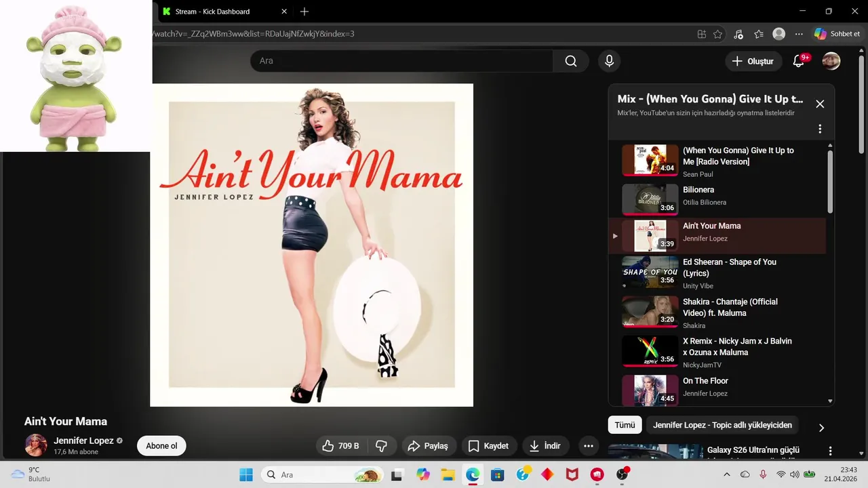The image size is (868, 488).
Task: Open Galaxy S26 Ultra'nın güçlü video
Action: click(x=753, y=450)
